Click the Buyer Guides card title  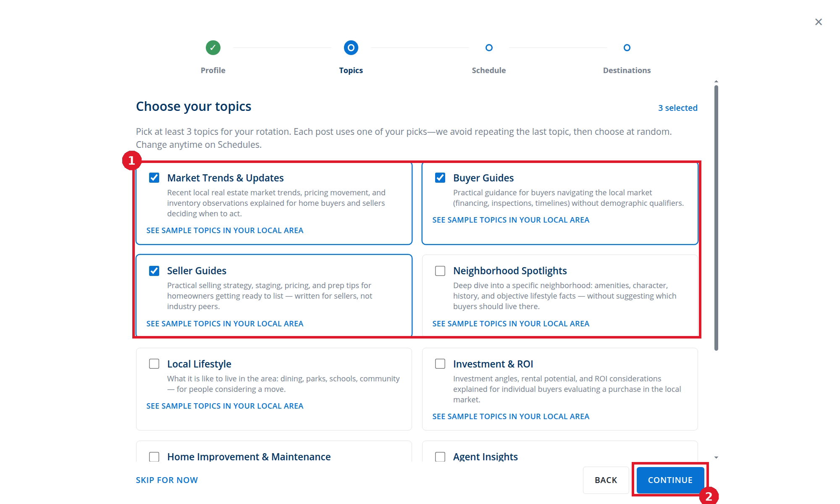[x=483, y=178]
